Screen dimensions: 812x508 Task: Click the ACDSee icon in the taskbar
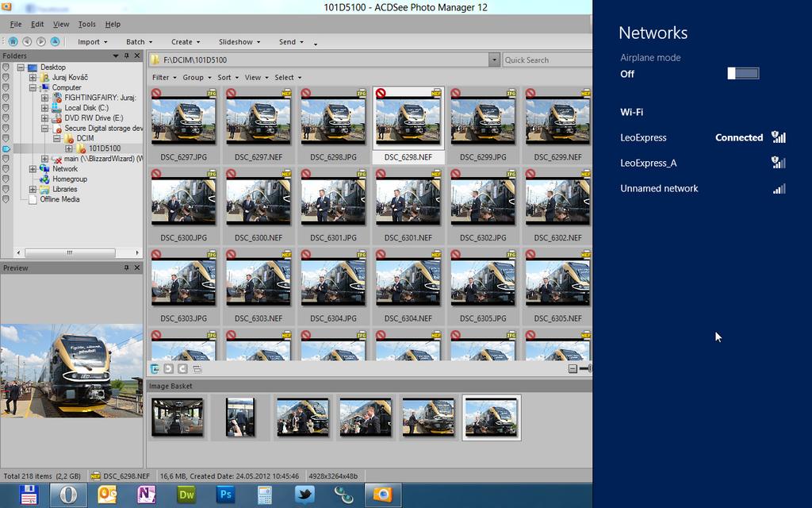coord(383,495)
